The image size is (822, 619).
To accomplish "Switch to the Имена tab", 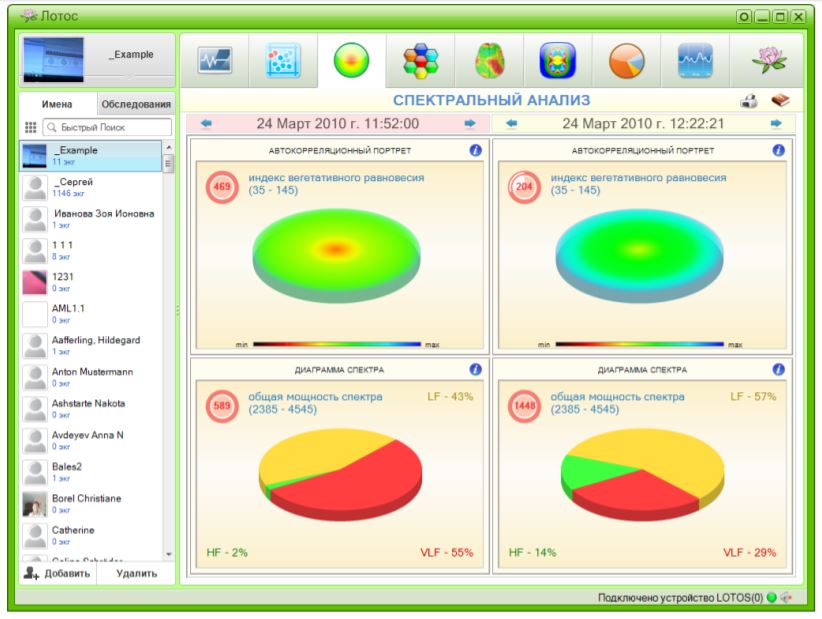I will (x=57, y=104).
